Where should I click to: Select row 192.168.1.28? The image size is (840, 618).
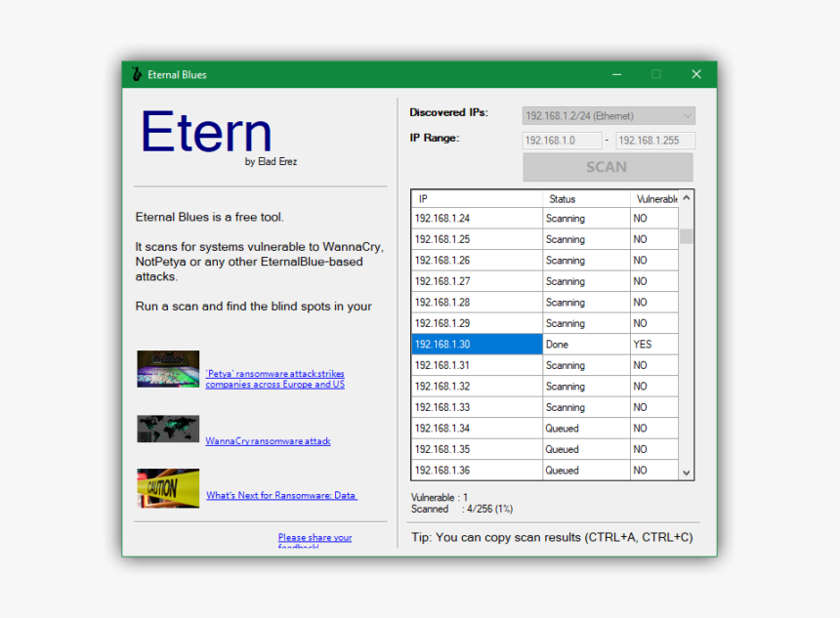pos(545,303)
